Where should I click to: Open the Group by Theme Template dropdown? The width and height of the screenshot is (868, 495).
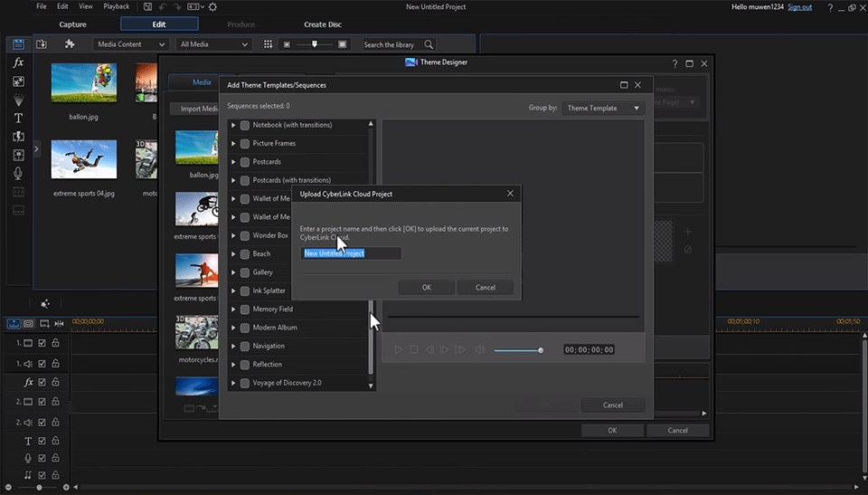603,108
